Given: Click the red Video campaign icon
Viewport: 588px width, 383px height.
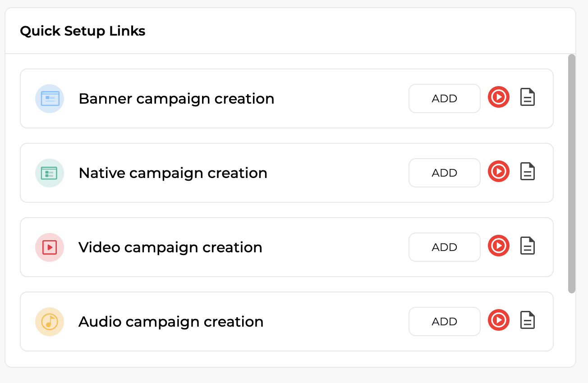Looking at the screenshot, I should point(50,247).
